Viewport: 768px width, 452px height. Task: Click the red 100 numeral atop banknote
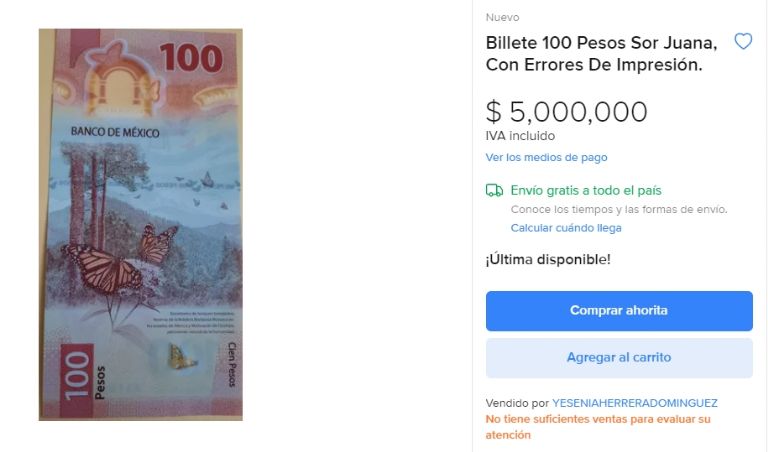tap(192, 58)
